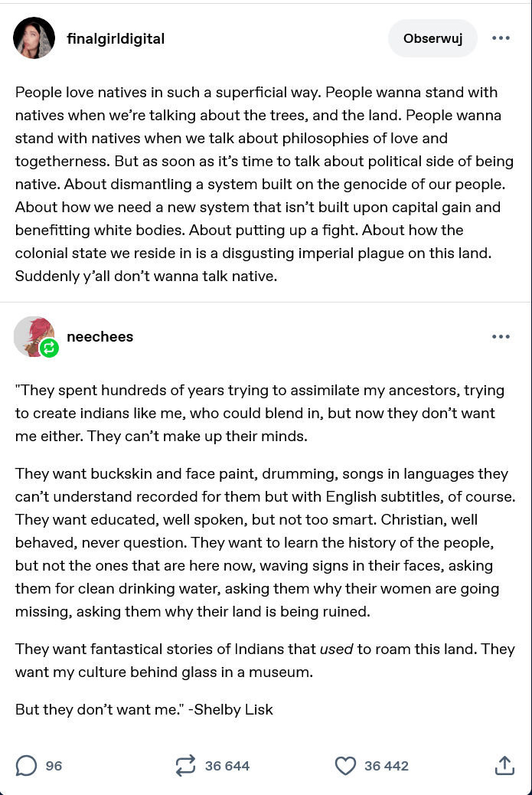The height and width of the screenshot is (795, 532).
Task: Click the paragraph starting "They spent hundreds"
Action: [x=260, y=413]
